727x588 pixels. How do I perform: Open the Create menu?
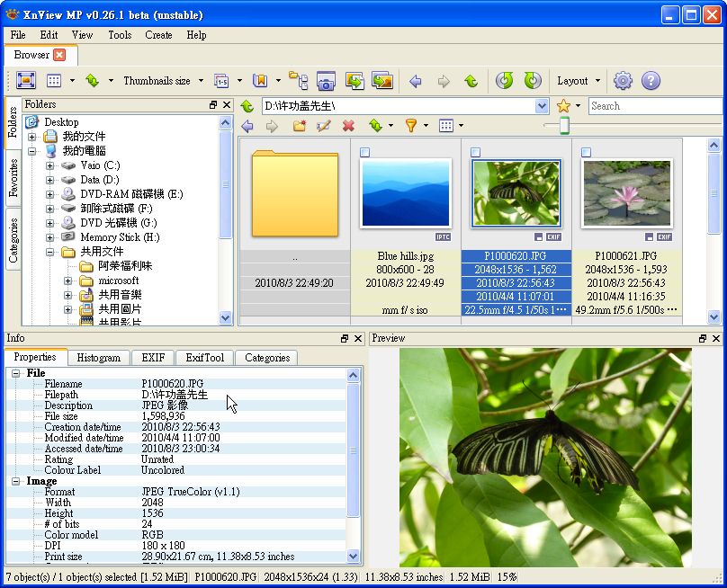click(x=158, y=35)
